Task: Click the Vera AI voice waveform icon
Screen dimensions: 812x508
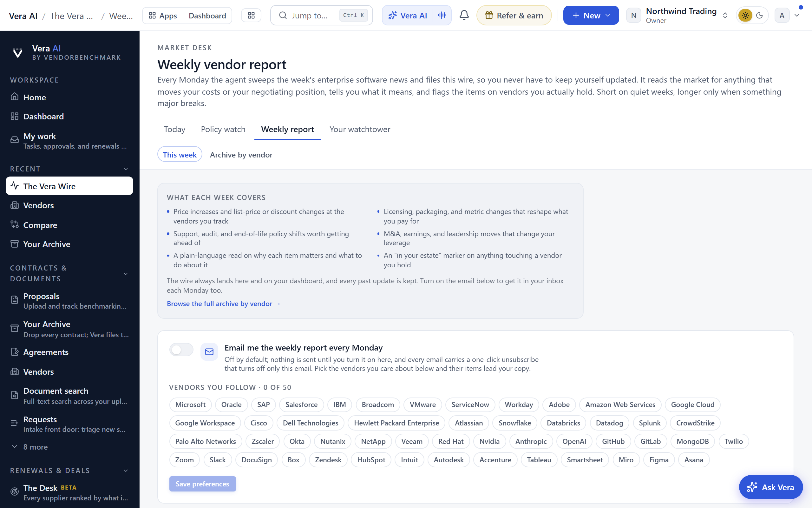Action: (442, 16)
